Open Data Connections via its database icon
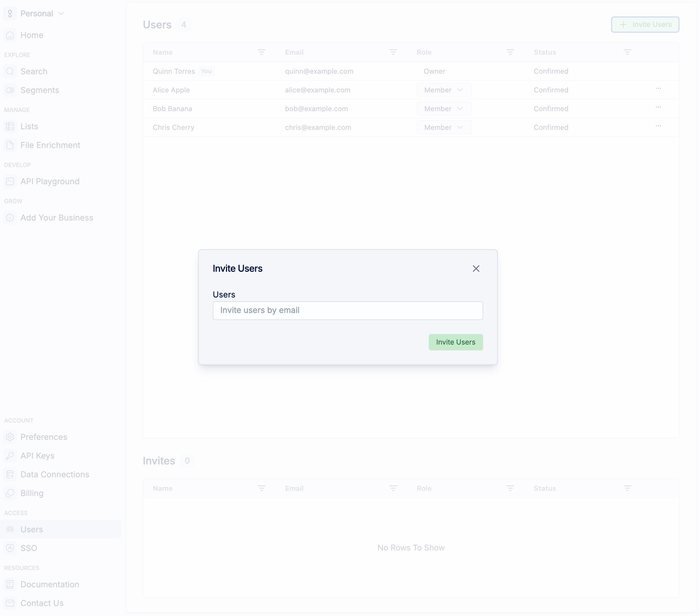The height and width of the screenshot is (616, 700). (x=10, y=474)
